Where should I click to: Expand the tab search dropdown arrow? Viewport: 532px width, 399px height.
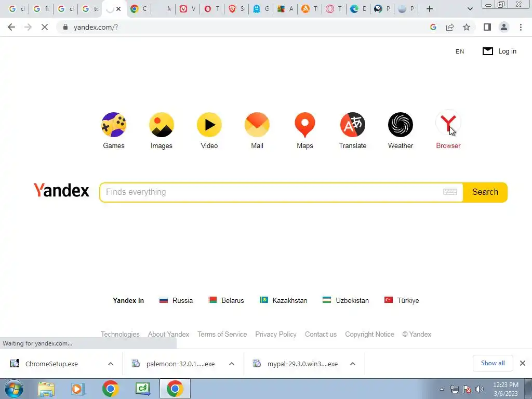[x=470, y=9]
